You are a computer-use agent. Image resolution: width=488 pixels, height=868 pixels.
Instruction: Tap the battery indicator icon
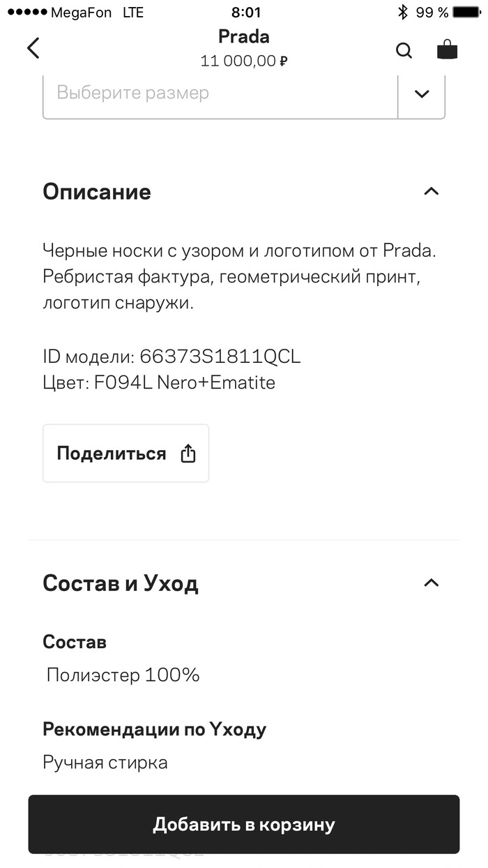pos(468,12)
